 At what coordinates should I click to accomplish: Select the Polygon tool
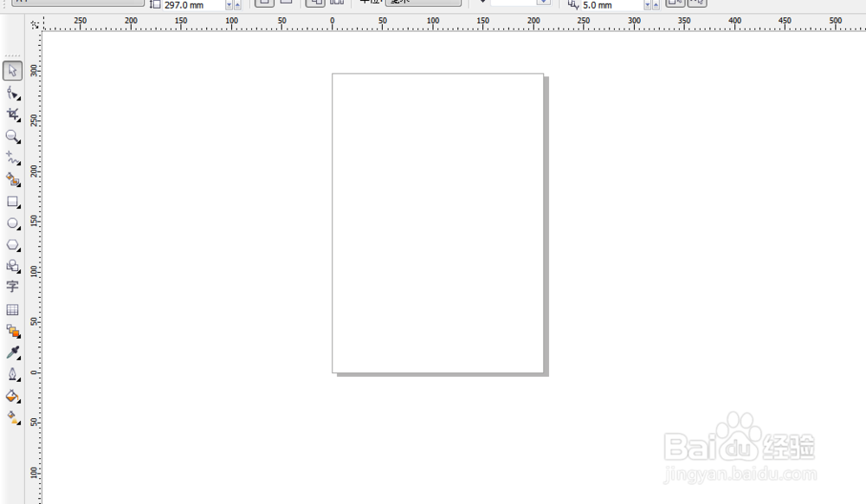point(13,244)
